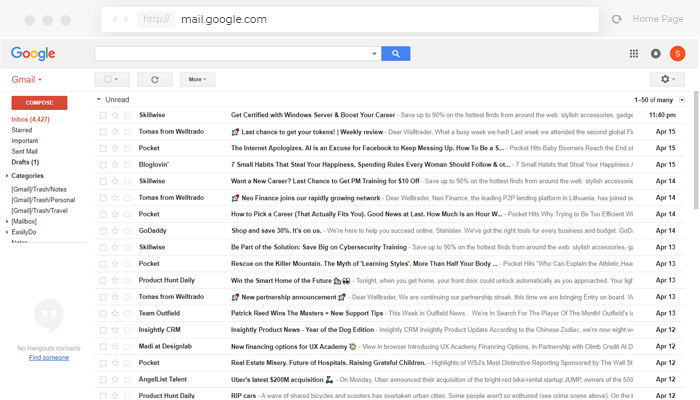Image resolution: width=700 pixels, height=400 pixels.
Task: Select the Bloglovin' email checkbox
Action: [103, 165]
